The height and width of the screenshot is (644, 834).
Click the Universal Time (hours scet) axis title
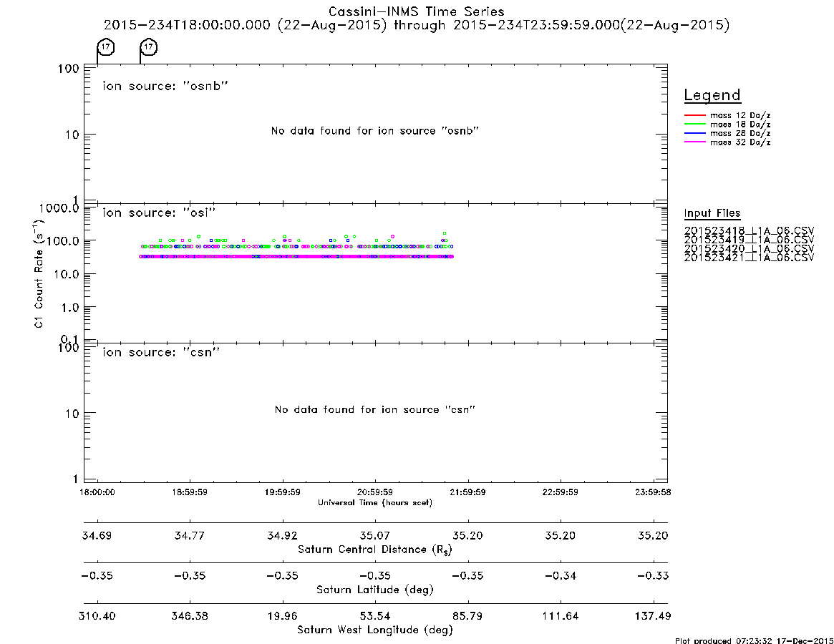(375, 502)
